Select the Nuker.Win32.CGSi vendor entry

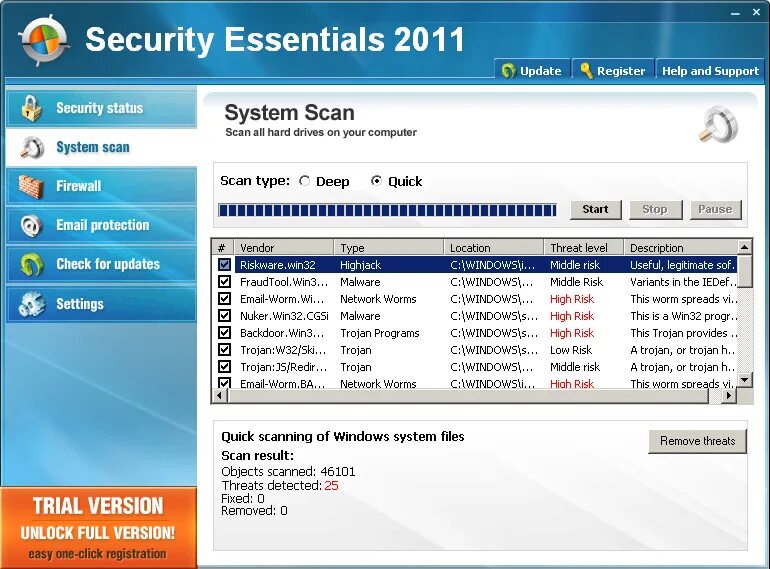click(284, 316)
